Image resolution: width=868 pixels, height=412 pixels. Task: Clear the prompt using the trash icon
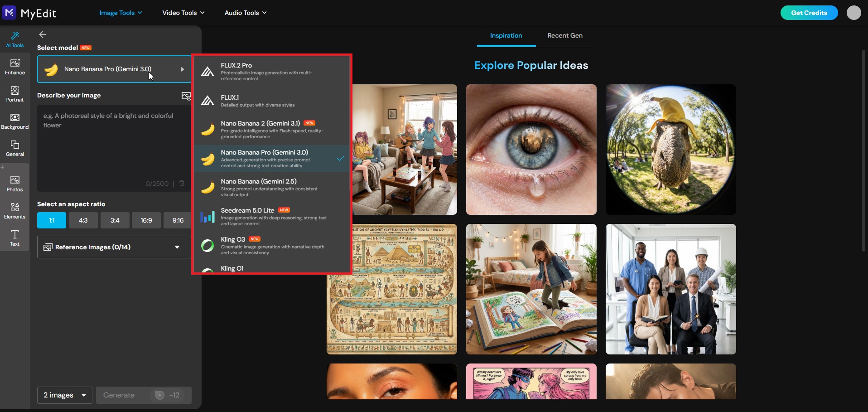pos(182,184)
